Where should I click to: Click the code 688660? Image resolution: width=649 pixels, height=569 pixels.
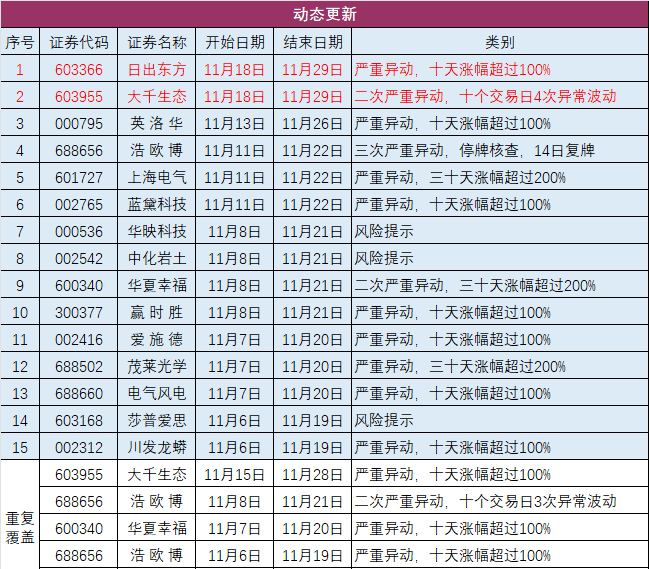coord(79,394)
